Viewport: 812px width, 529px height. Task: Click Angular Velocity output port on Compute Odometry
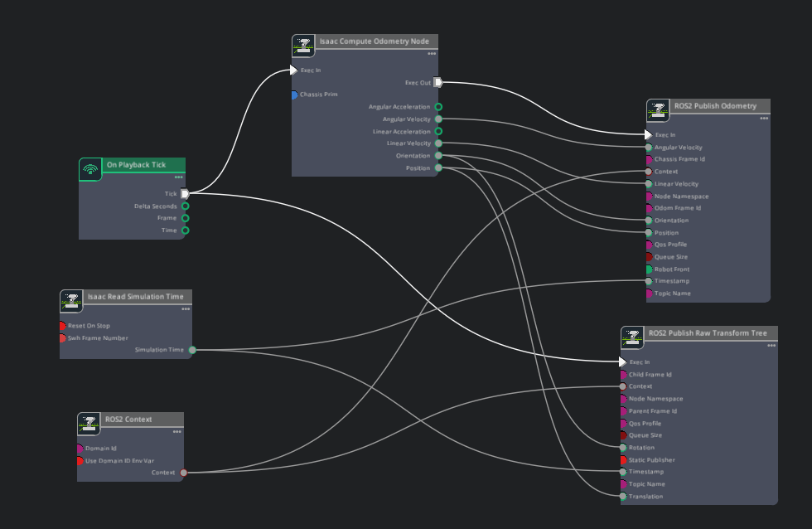tap(438, 119)
